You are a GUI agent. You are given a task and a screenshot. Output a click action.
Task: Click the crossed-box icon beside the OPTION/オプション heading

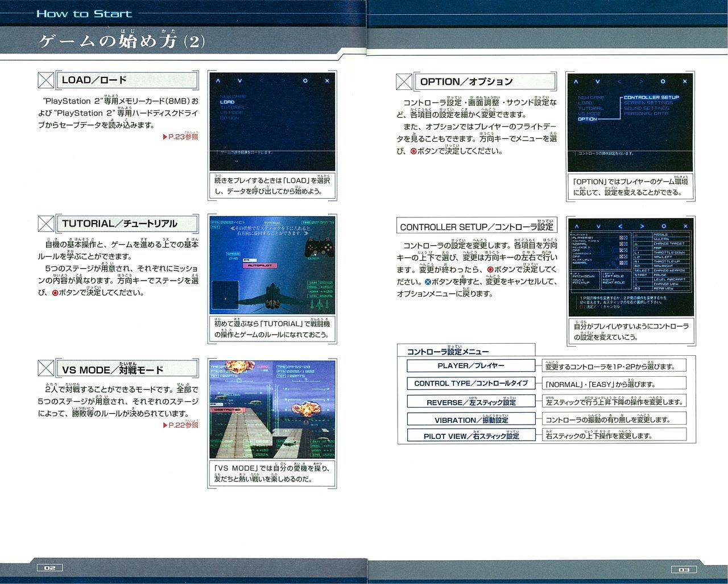coord(404,82)
